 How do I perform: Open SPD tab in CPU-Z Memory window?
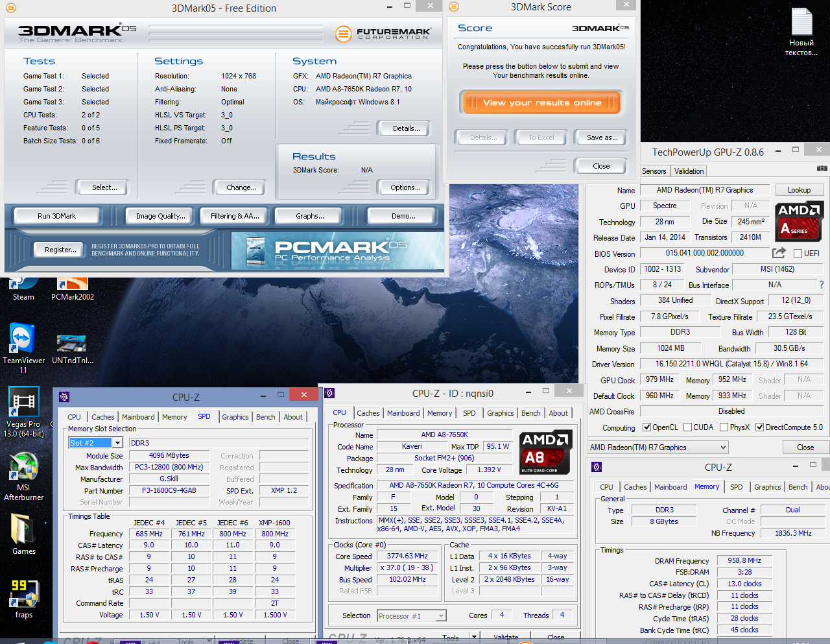tap(737, 487)
